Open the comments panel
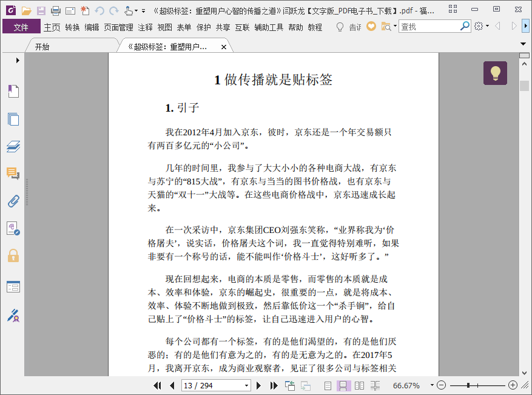 tap(13, 174)
